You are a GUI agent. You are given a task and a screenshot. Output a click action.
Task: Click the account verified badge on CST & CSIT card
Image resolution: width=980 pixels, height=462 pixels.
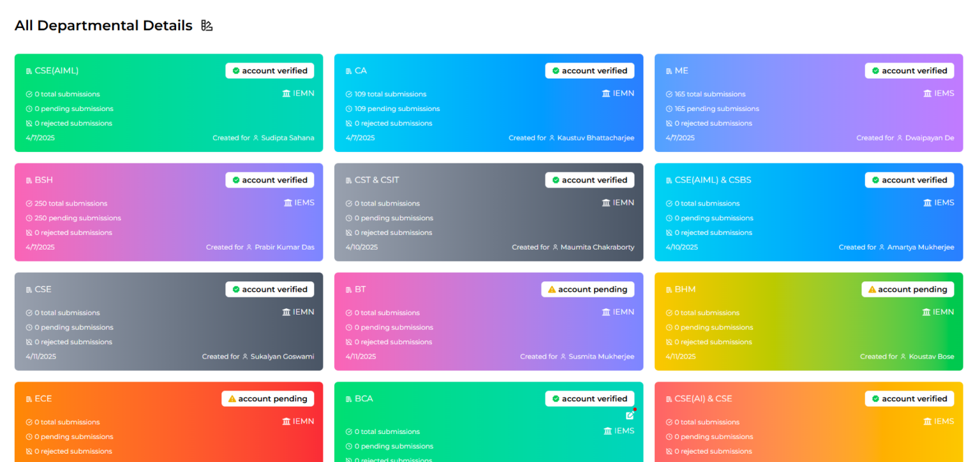click(x=590, y=180)
